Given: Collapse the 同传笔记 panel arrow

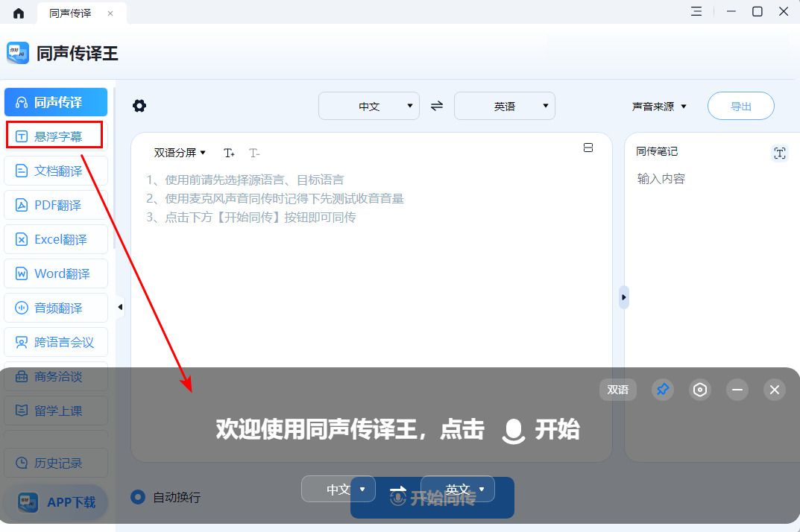Looking at the screenshot, I should (623, 297).
